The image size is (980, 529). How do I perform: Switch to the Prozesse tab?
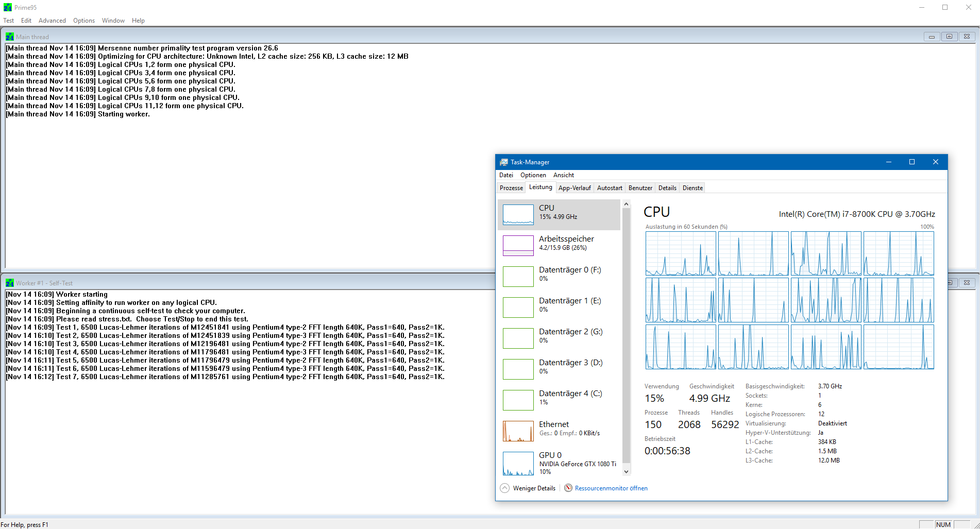coord(511,188)
